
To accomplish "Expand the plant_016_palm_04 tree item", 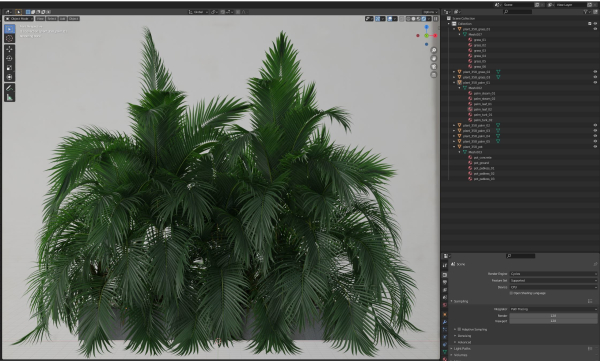I will click(454, 136).
